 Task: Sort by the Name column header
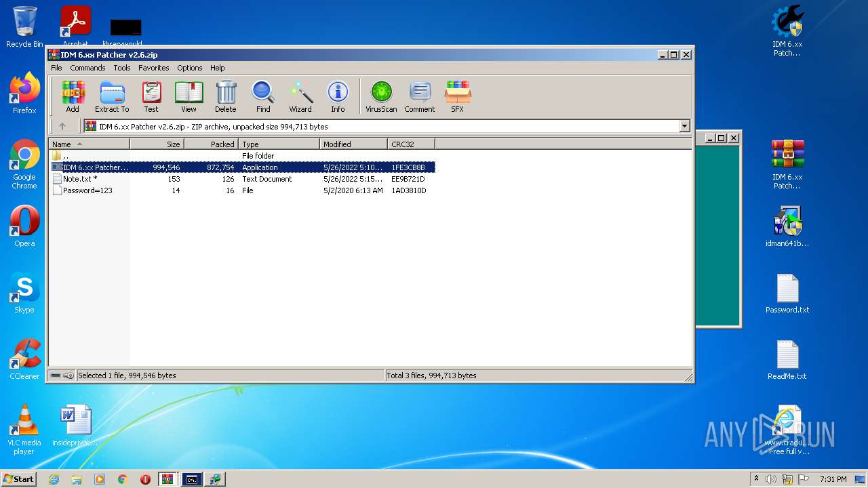[x=90, y=144]
